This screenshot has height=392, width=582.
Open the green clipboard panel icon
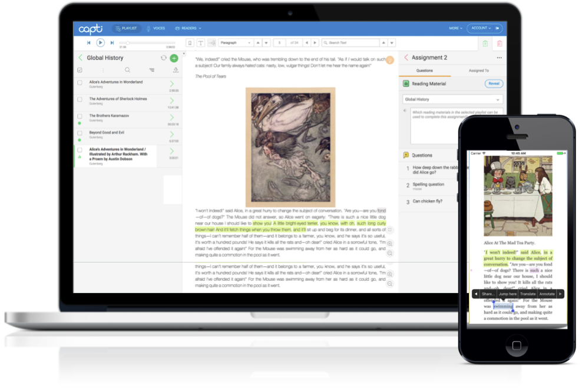pos(485,44)
